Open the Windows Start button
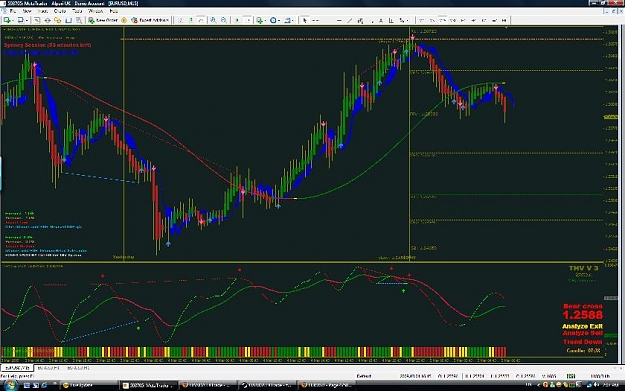Viewport: 625px width, 391px height. (x=10, y=385)
